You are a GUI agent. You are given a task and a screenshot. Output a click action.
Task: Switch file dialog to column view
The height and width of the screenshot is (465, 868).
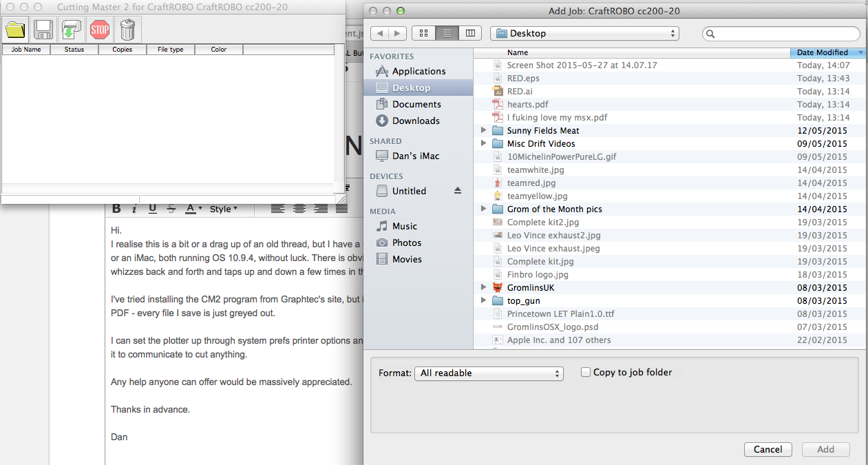pyautogui.click(x=470, y=33)
